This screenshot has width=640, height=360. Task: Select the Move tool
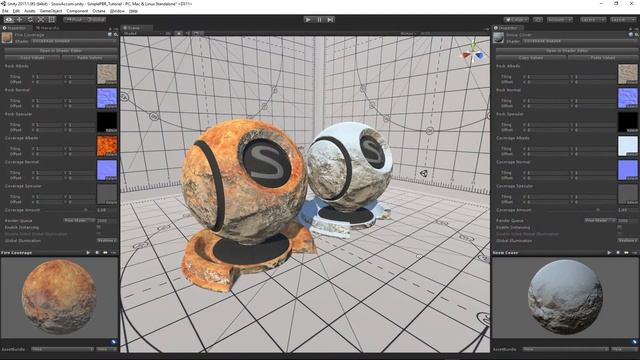(x=20, y=20)
